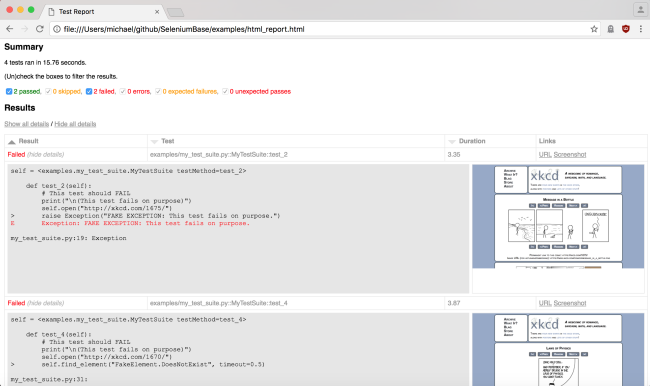
Task: Open the URL link for test_2
Action: tap(545, 155)
